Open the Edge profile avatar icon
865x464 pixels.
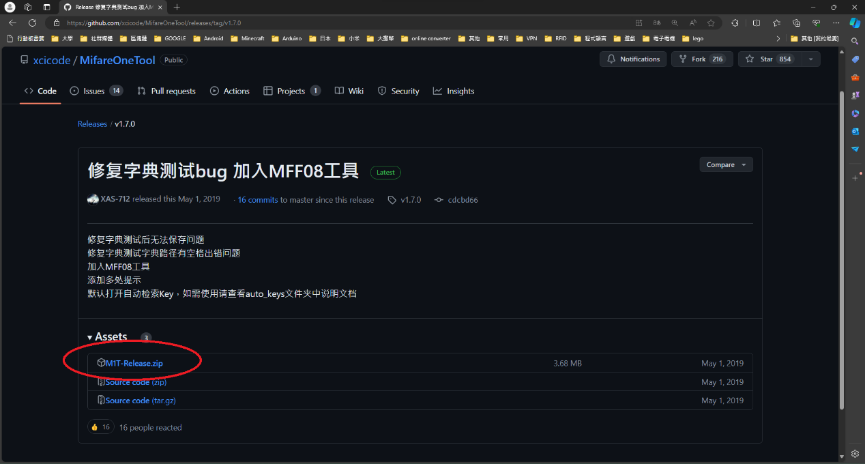coord(10,7)
